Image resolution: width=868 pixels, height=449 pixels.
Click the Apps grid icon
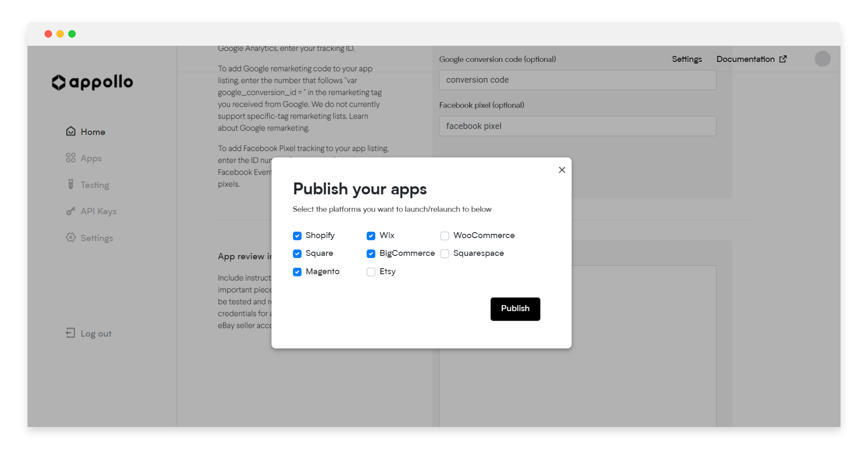point(71,158)
